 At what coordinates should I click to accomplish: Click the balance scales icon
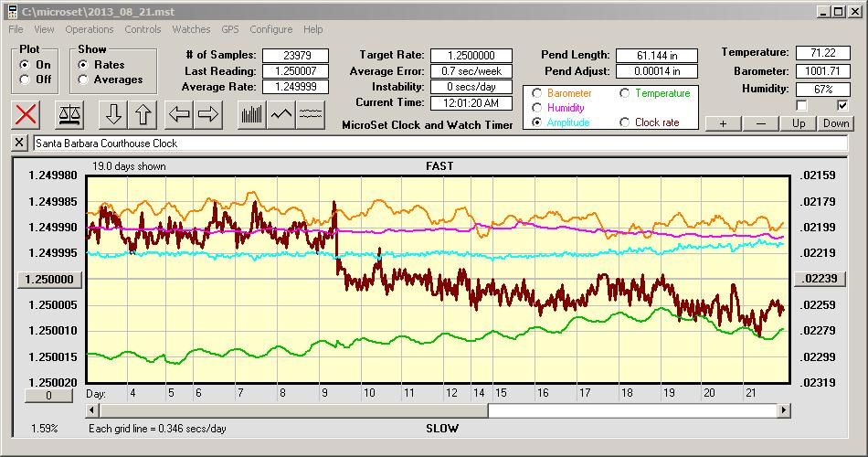[69, 114]
